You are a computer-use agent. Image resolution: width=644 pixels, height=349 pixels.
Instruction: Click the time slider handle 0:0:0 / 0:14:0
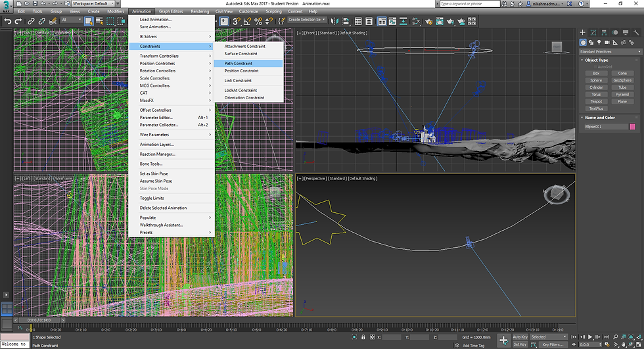click(x=39, y=320)
